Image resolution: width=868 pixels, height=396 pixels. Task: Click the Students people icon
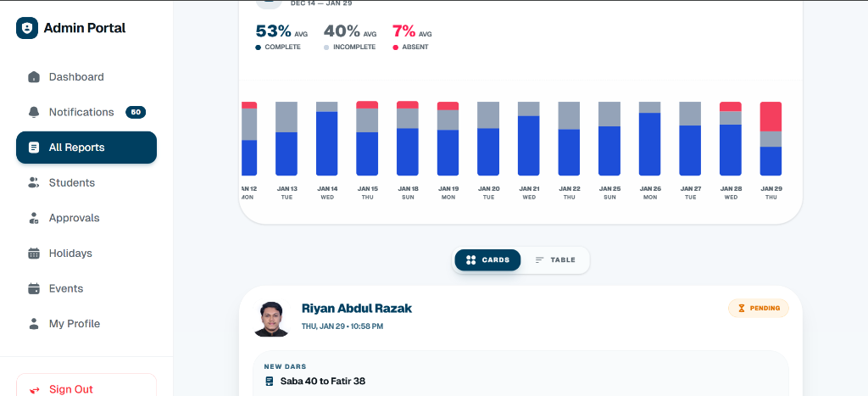34,183
